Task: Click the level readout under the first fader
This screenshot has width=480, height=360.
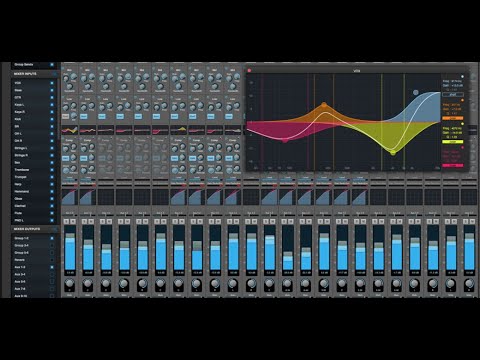Action: tap(70, 273)
